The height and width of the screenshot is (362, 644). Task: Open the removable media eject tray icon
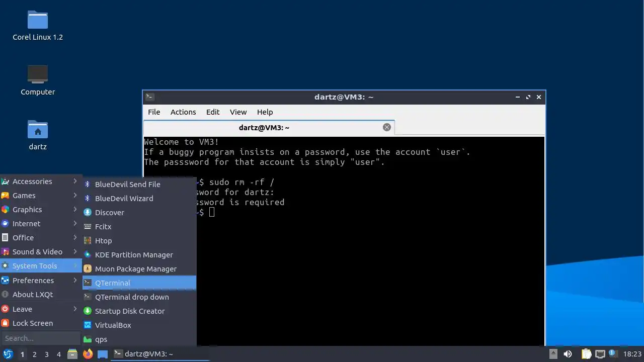click(x=553, y=354)
